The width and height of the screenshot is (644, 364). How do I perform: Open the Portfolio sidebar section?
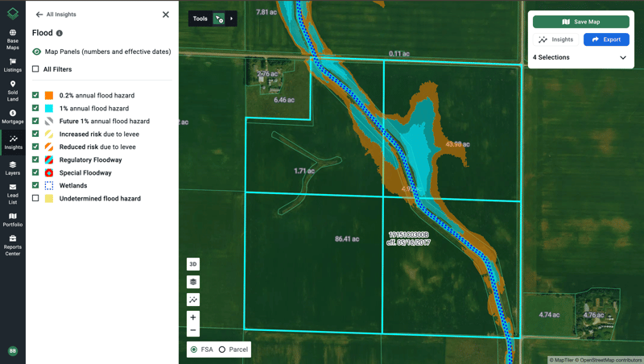(x=13, y=219)
